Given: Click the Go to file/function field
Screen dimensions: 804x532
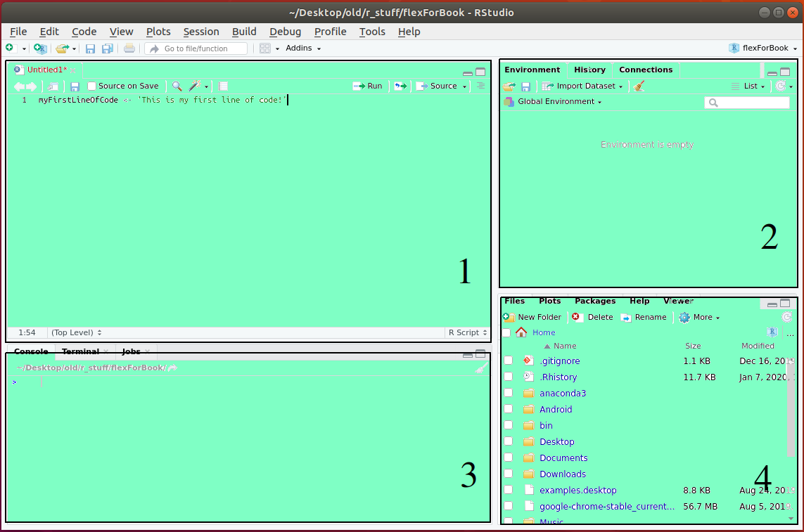Looking at the screenshot, I should point(196,48).
